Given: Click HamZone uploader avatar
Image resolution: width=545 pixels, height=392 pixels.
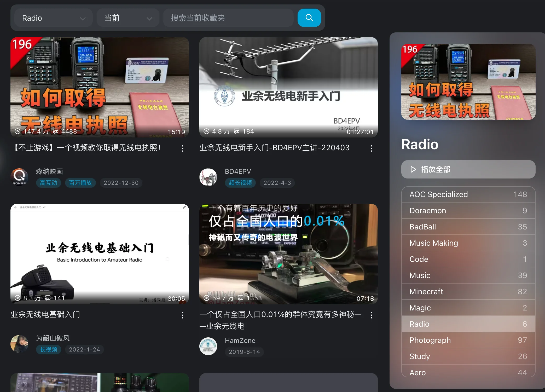Looking at the screenshot, I should tap(208, 346).
